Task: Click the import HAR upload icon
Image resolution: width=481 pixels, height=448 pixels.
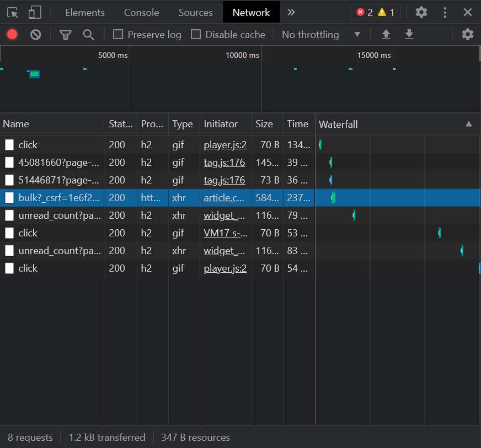Action: pos(386,35)
